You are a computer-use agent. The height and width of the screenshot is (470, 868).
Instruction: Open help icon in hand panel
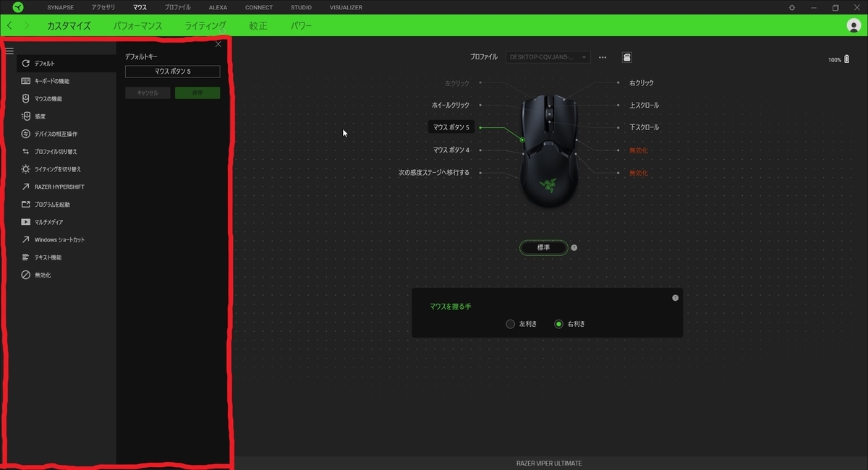[675, 297]
